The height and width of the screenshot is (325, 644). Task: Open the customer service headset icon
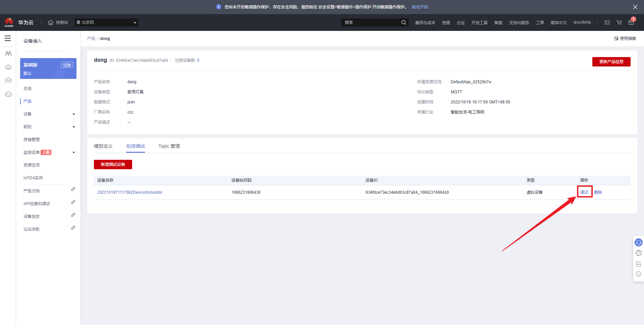(x=639, y=242)
